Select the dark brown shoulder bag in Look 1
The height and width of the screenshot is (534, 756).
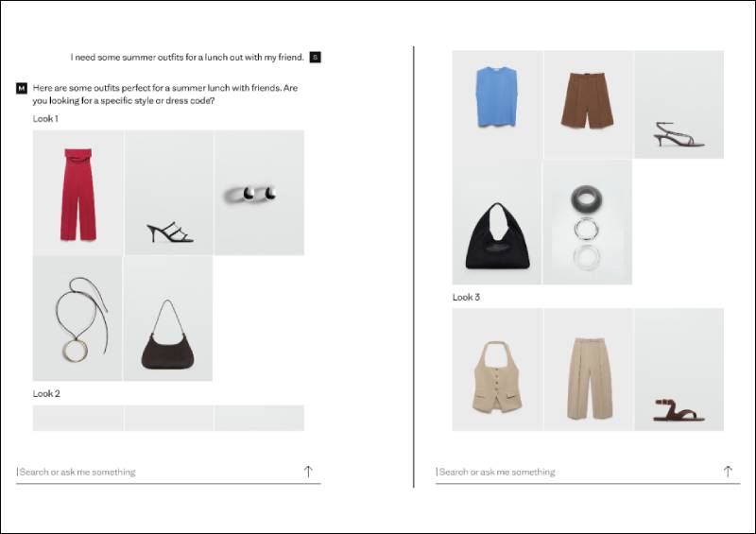pyautogui.click(x=168, y=319)
